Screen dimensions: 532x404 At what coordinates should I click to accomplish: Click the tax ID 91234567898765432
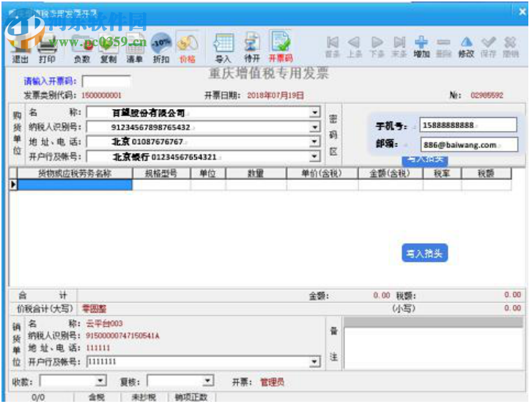pos(151,127)
